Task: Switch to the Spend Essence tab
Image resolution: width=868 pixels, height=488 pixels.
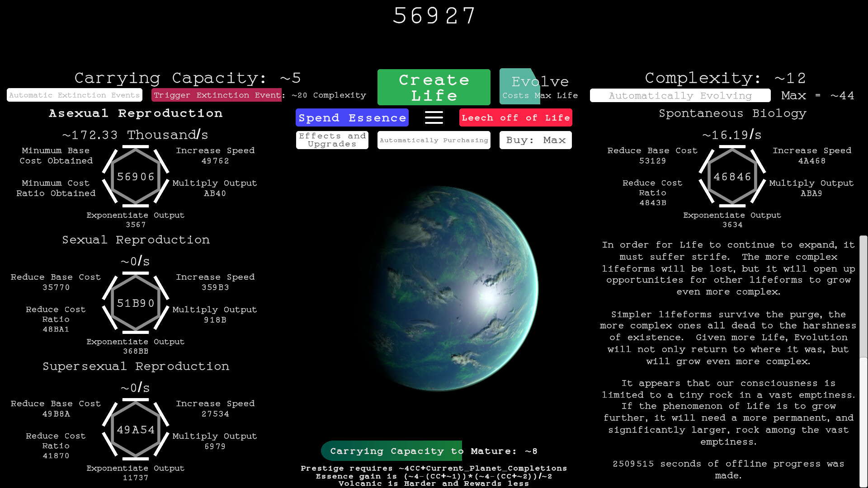Action: (x=352, y=117)
